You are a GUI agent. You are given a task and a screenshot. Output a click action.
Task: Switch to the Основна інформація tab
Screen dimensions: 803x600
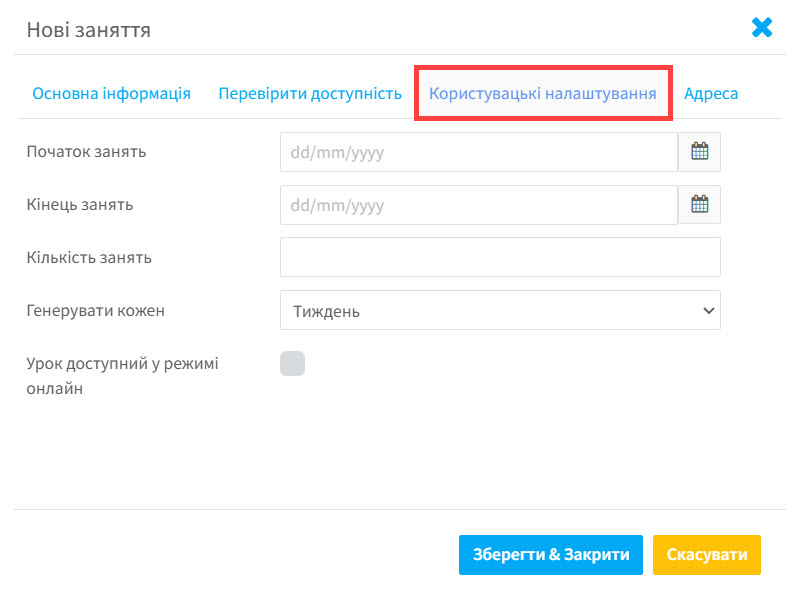click(x=112, y=94)
